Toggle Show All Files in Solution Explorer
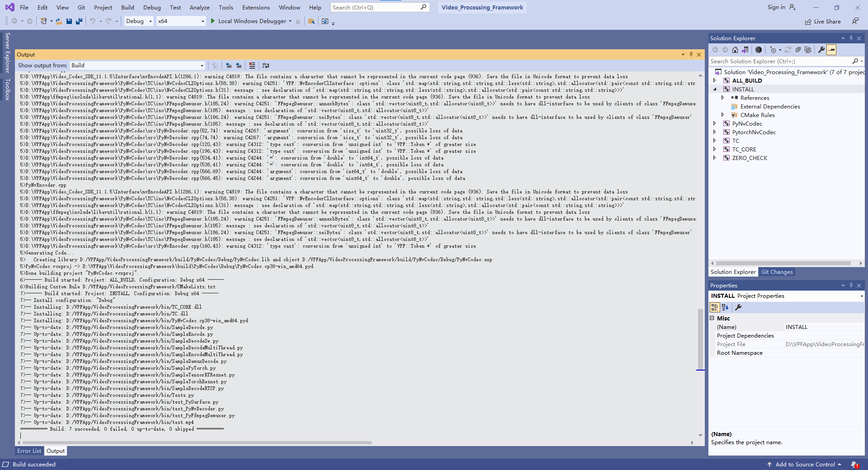 coord(808,50)
